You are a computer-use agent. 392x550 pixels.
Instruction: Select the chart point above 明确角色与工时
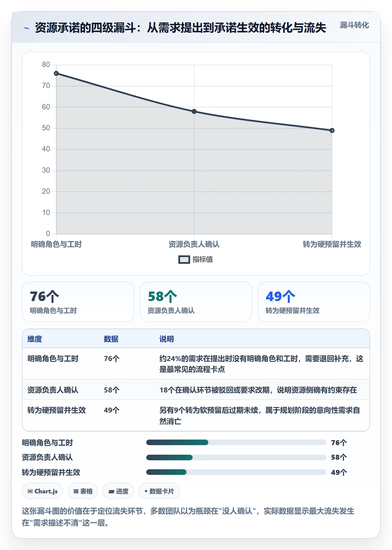[x=56, y=73]
